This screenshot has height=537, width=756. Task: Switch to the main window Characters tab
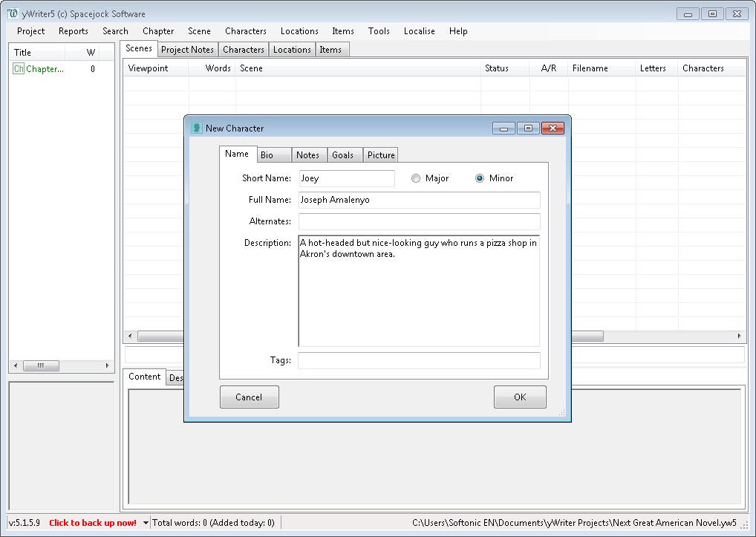pos(244,50)
